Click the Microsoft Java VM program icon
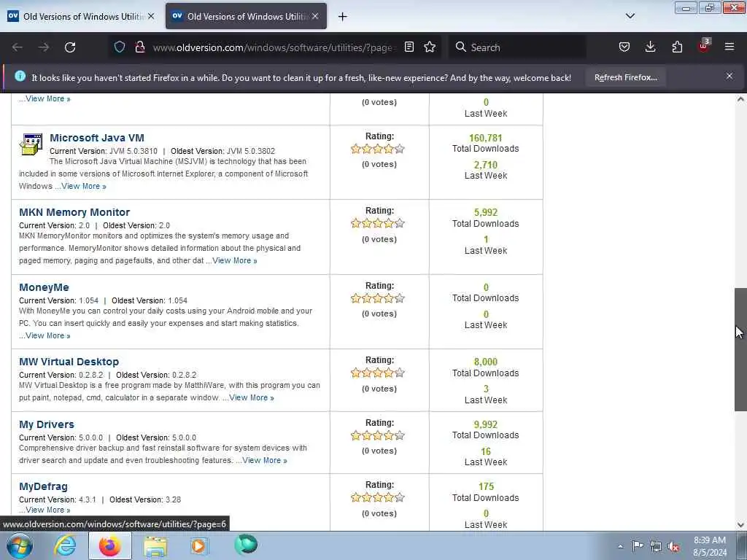The image size is (747, 560). pyautogui.click(x=31, y=144)
